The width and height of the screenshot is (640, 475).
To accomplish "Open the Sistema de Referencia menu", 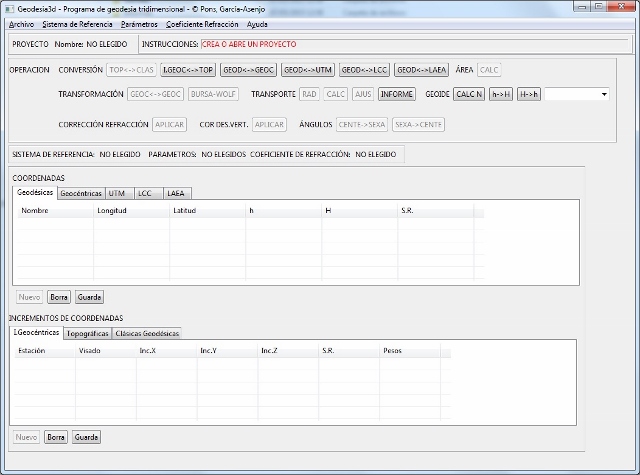I will [77, 23].
